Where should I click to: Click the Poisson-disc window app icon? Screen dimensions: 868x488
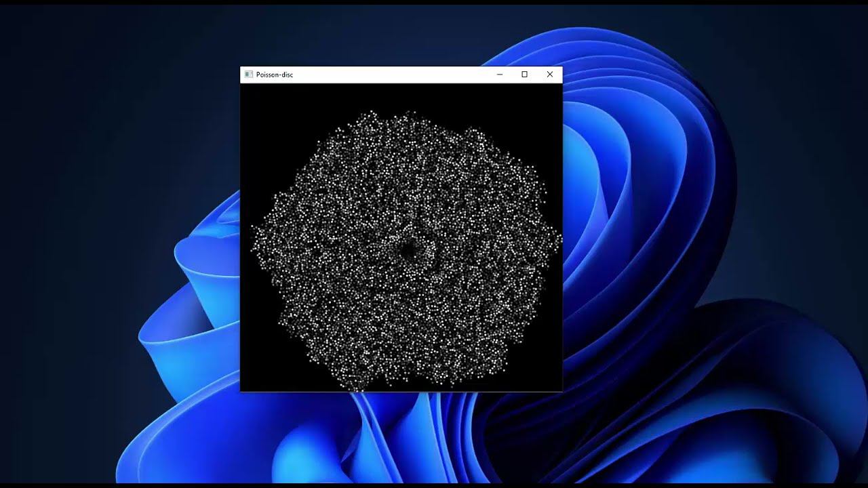pyautogui.click(x=249, y=75)
